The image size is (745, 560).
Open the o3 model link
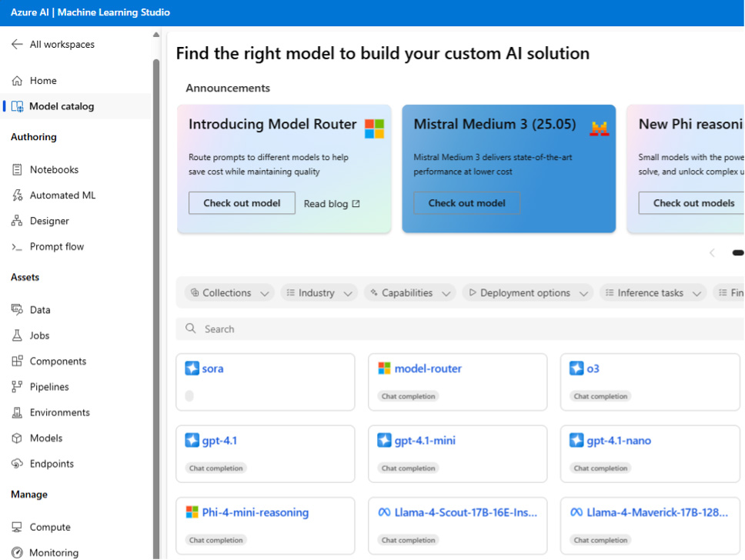tap(593, 368)
